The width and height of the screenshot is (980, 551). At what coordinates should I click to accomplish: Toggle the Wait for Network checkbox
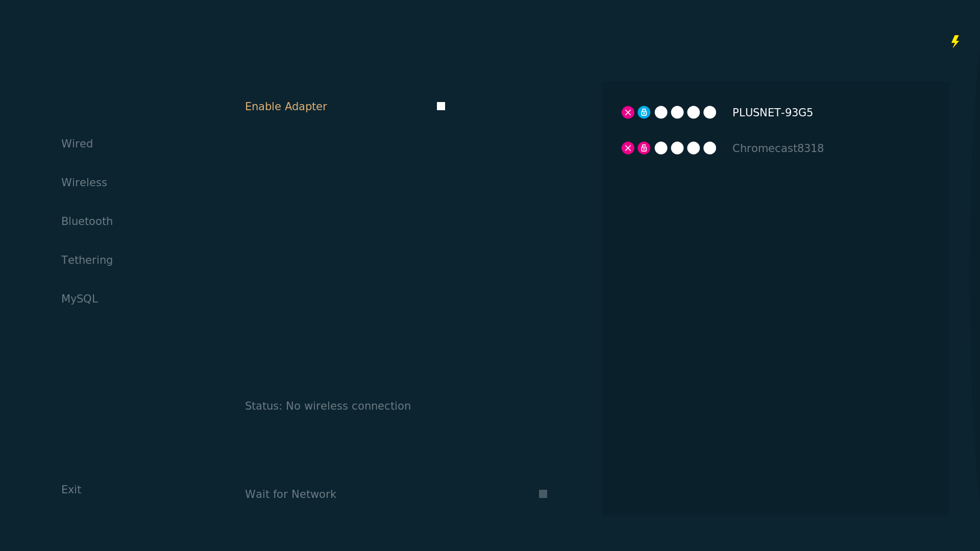coord(543,494)
